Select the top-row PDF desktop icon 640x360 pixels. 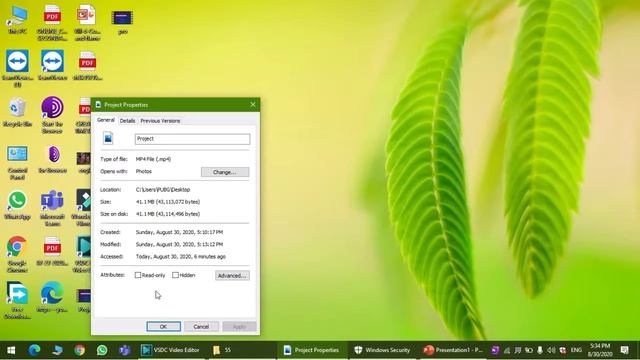coord(52,22)
